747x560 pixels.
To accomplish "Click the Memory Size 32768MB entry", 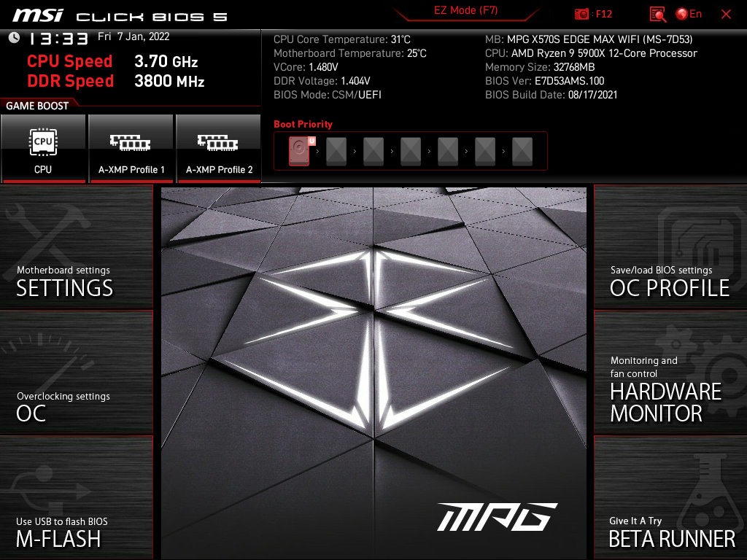I will 540,67.
